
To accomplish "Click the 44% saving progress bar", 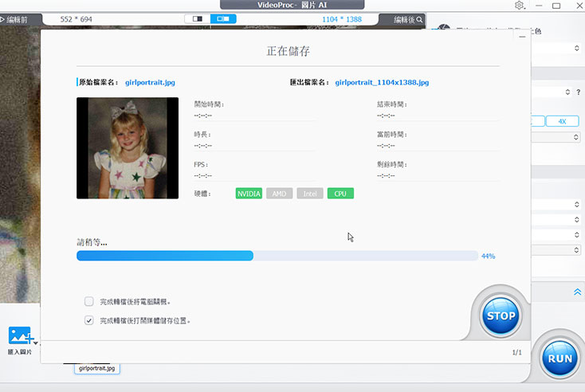I will coord(277,256).
